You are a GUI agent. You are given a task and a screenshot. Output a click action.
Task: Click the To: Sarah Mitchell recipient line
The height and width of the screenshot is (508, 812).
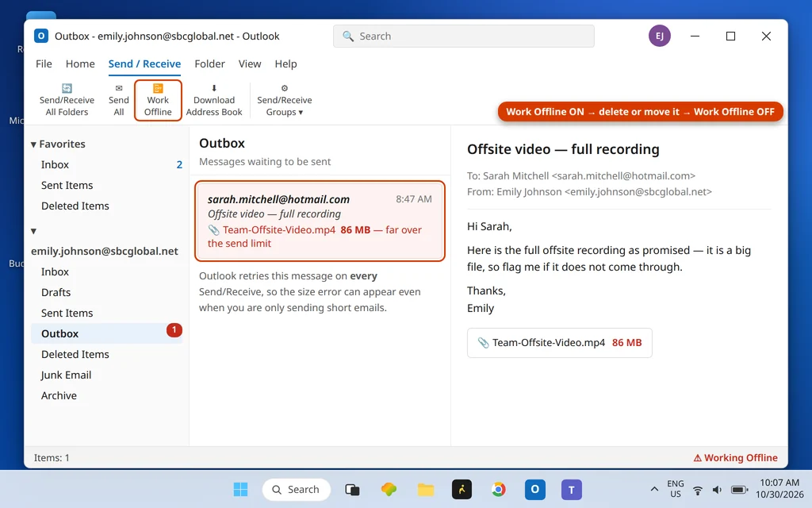tap(581, 175)
